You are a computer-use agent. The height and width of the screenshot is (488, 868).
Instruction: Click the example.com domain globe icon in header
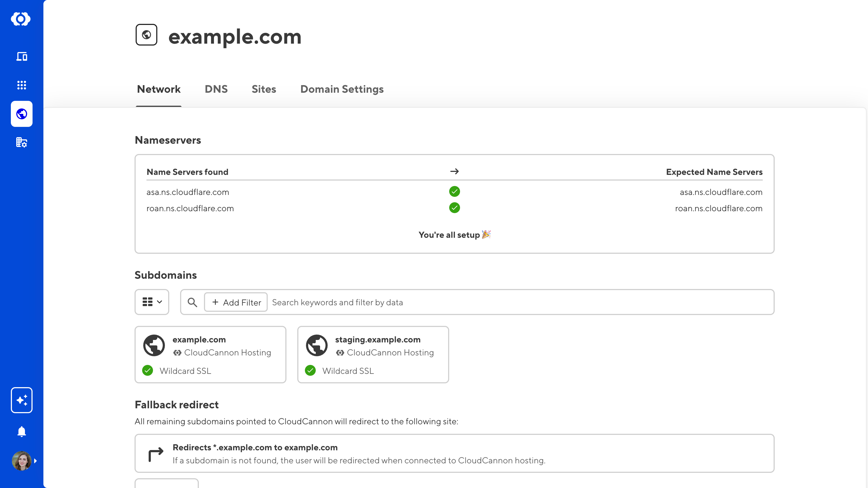tap(146, 35)
